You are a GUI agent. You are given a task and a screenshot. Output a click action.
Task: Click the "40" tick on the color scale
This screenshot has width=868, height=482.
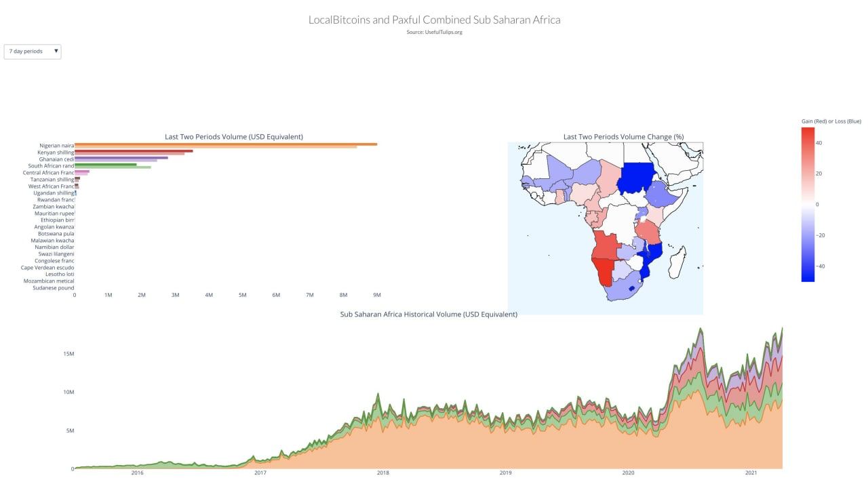[819, 142]
